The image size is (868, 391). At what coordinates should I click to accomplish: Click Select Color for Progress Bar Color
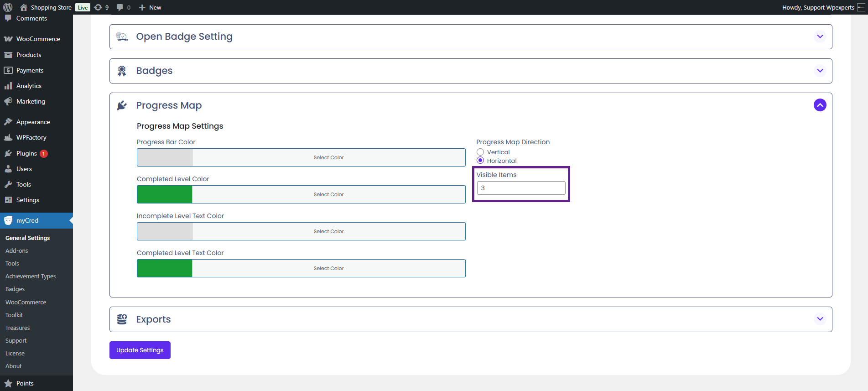[x=328, y=157]
